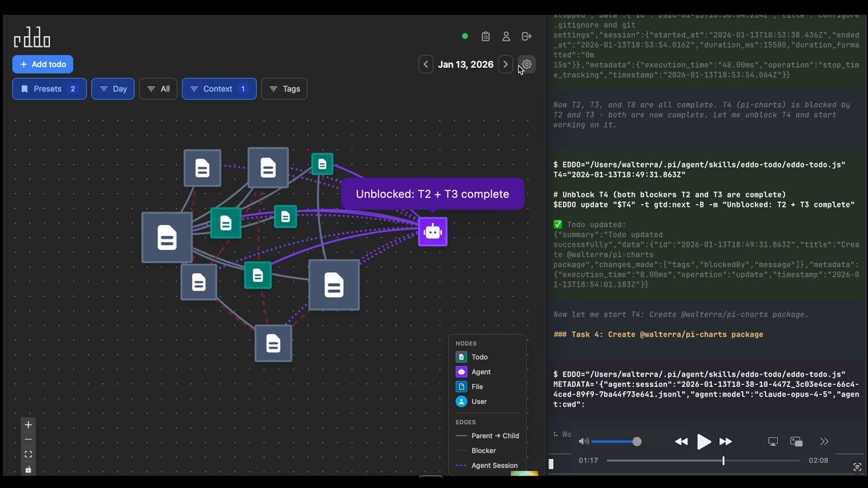The height and width of the screenshot is (488, 868).
Task: Click the Now let me start T4 line
Action: (x=681, y=315)
